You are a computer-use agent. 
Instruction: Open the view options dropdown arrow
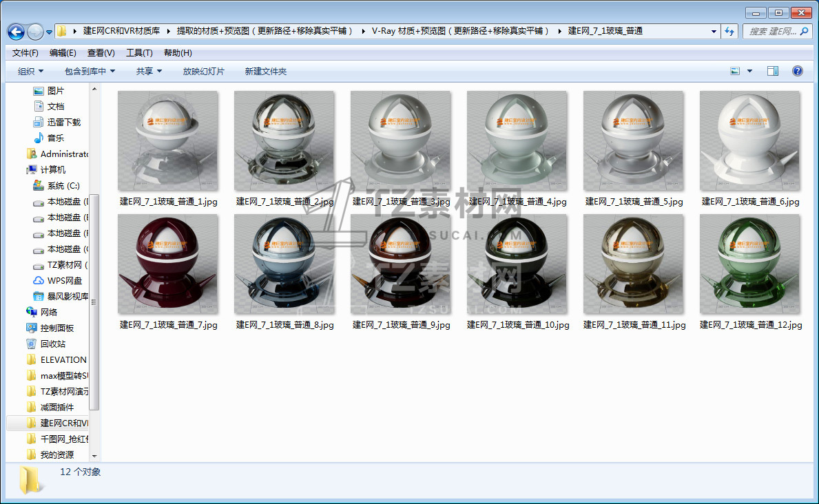(749, 71)
